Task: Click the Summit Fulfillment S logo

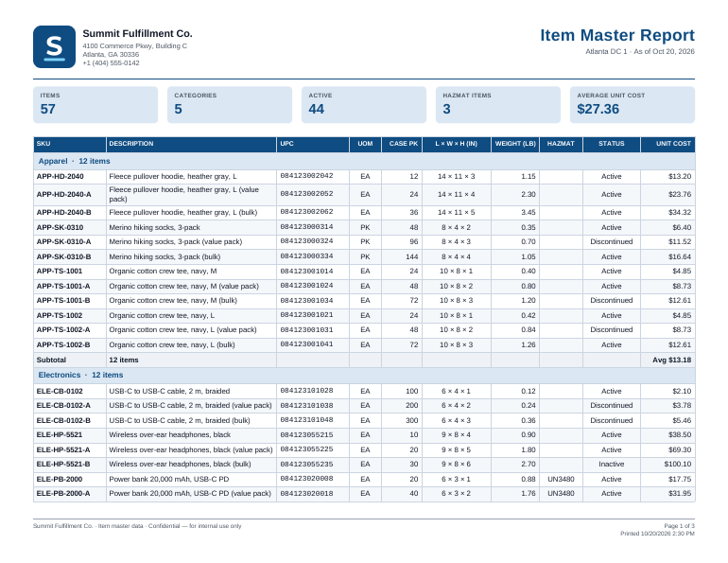Action: [x=54, y=47]
